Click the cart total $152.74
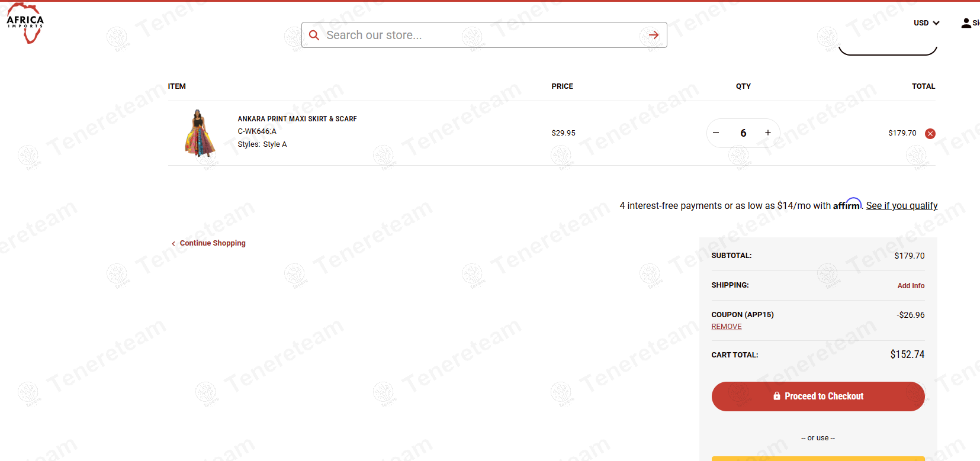 (x=907, y=354)
